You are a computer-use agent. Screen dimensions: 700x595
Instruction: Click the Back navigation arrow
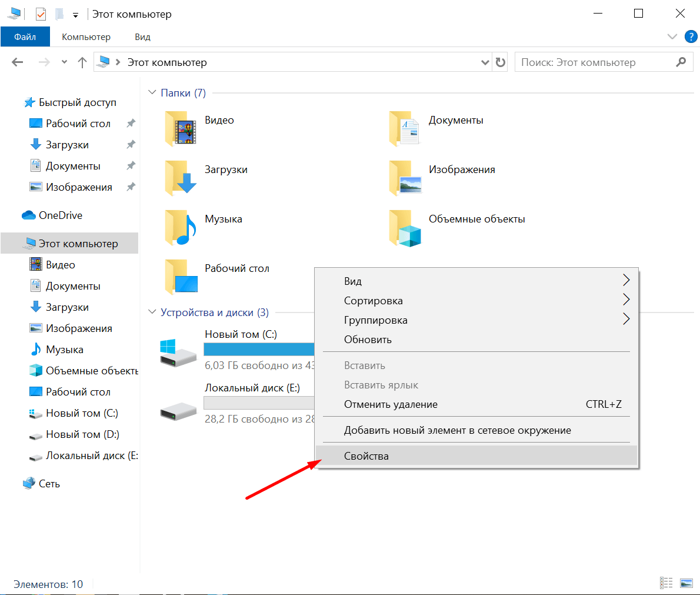coord(18,62)
